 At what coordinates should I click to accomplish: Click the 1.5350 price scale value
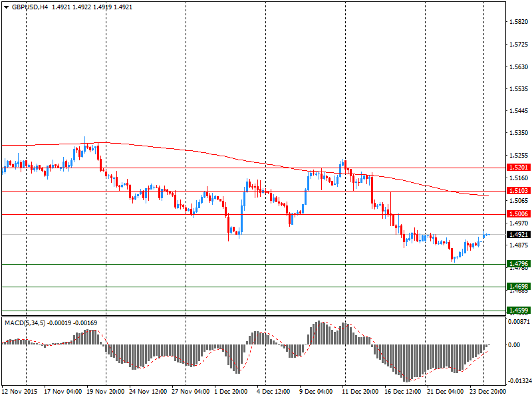pyautogui.click(x=519, y=132)
